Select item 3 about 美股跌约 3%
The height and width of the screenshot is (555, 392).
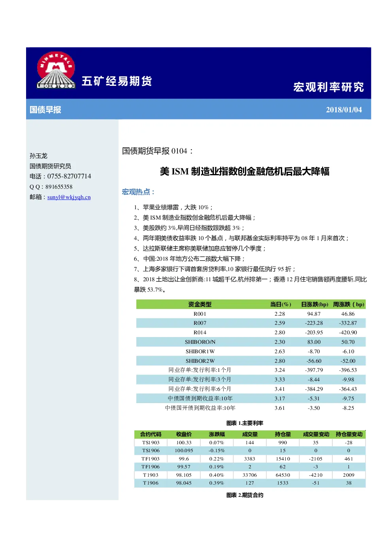189,228
